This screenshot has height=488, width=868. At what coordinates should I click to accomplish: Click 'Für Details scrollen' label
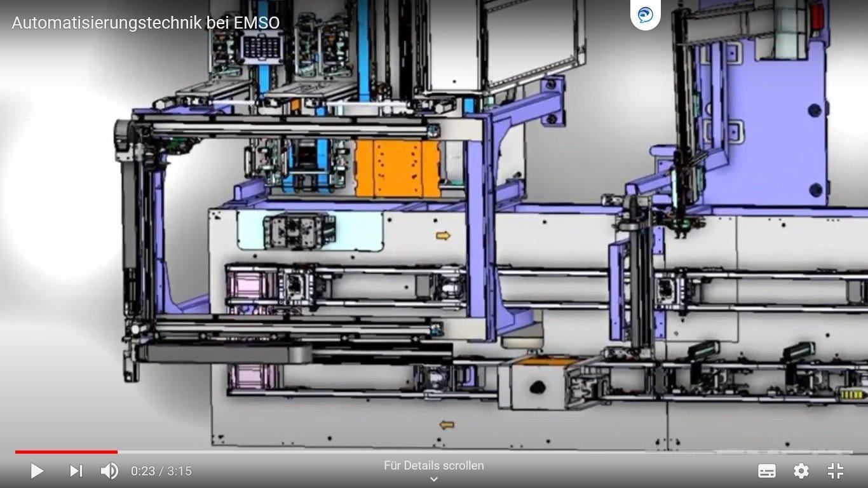pos(434,466)
